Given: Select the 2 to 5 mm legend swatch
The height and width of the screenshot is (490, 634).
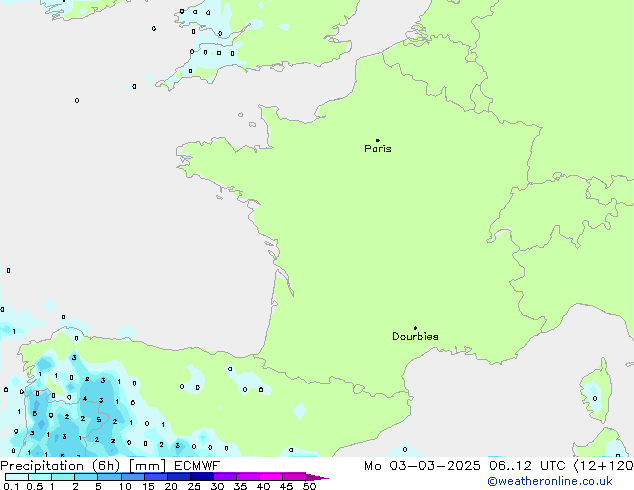Looking at the screenshot, I should coord(86,477).
